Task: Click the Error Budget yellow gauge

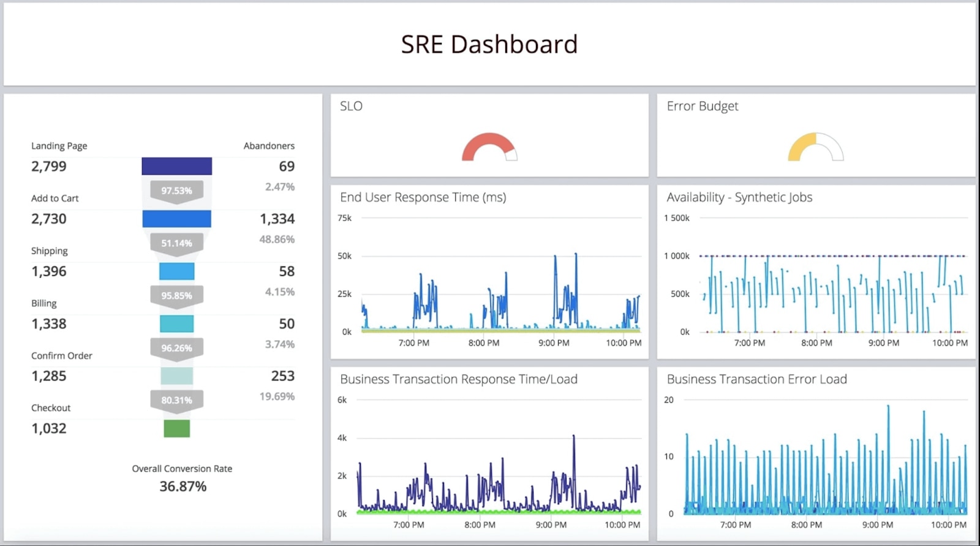Action: [816, 147]
